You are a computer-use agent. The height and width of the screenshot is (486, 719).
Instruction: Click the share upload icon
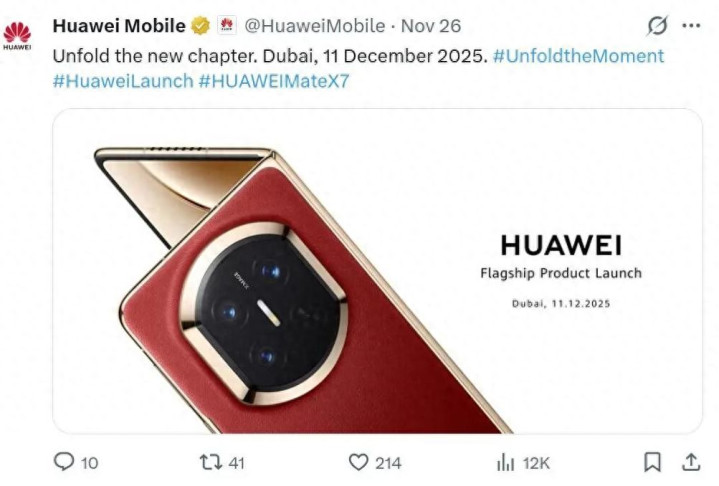click(690, 462)
